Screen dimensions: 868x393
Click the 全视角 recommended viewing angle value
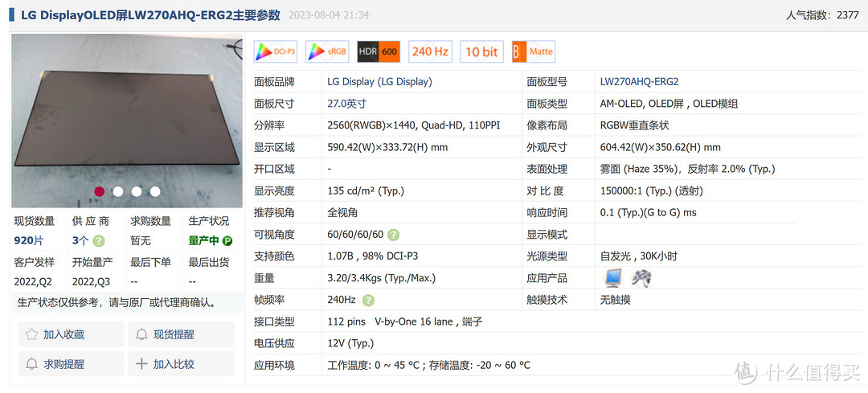[x=342, y=212]
